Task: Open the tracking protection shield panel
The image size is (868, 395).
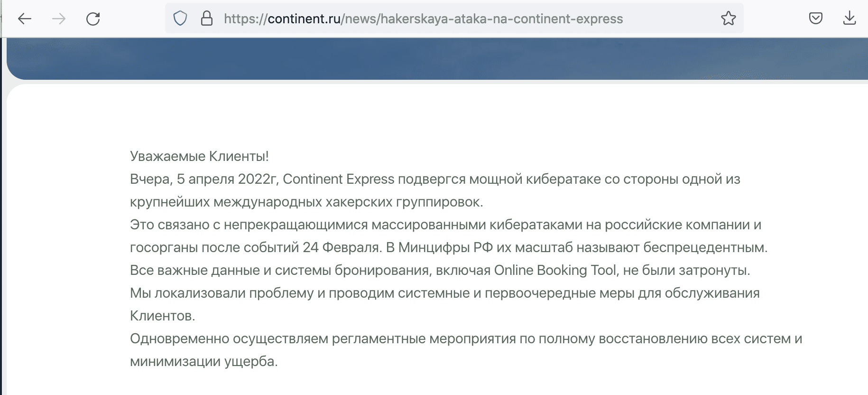Action: tap(180, 19)
